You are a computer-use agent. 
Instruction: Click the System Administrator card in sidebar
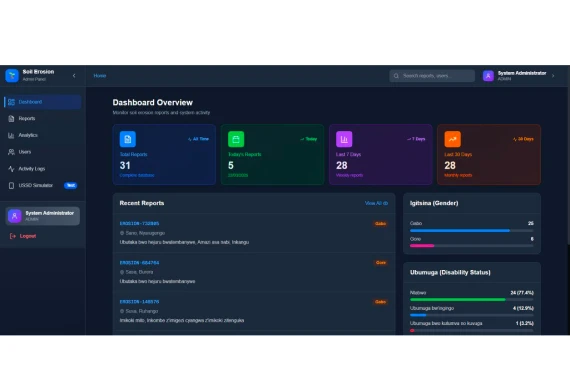click(43, 216)
